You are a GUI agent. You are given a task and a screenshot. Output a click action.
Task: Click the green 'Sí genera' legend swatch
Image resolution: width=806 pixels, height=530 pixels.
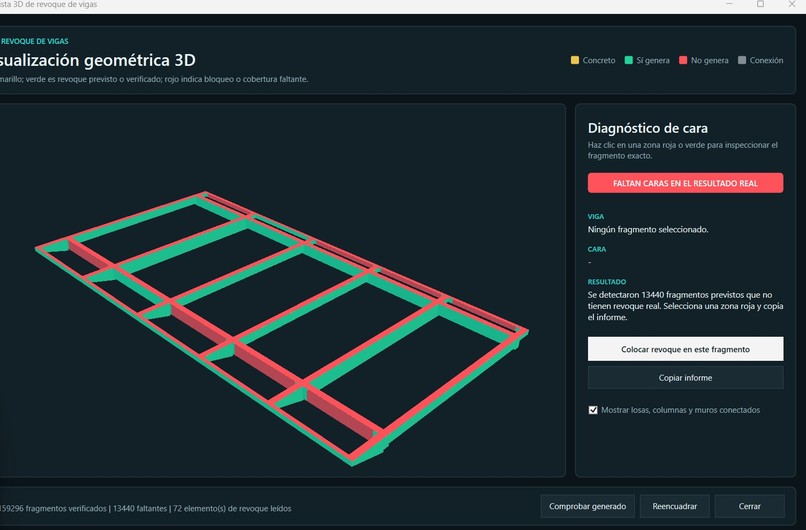[628, 60]
